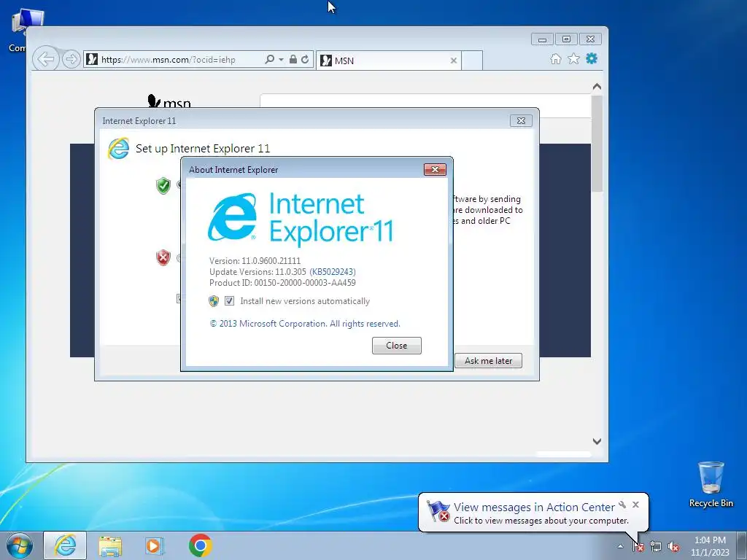Click Internet Explorer taskbar icon
Screen dimensions: 747x560
click(x=65, y=545)
